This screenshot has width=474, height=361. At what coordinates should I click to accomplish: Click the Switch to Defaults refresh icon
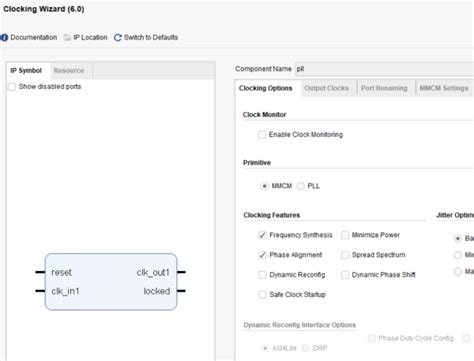[x=118, y=37]
